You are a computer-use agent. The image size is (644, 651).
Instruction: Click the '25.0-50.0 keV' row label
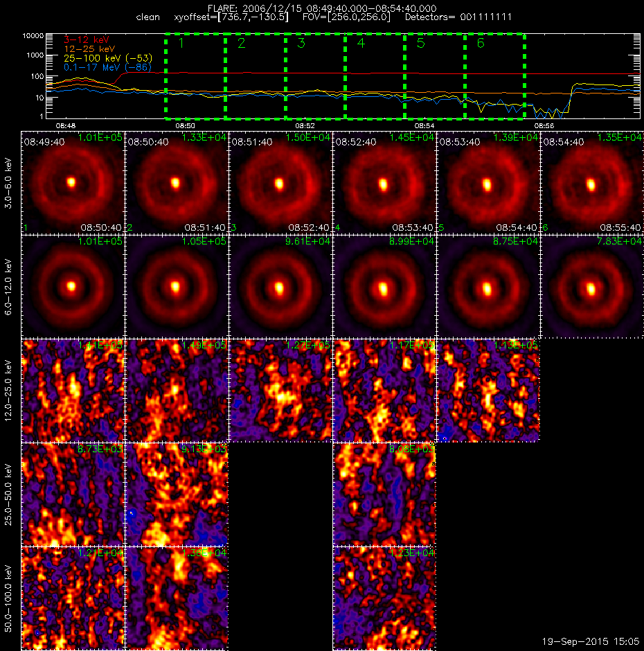[8, 494]
